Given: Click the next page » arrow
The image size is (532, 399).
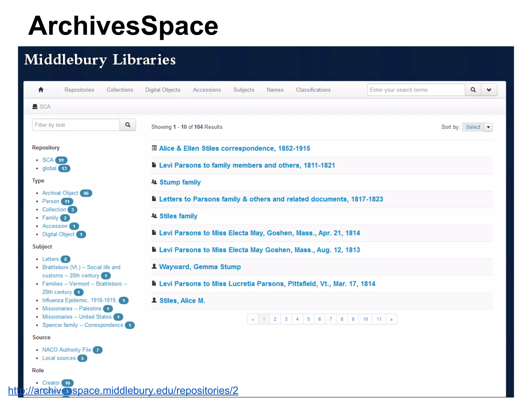Looking at the screenshot, I should coord(391,319).
